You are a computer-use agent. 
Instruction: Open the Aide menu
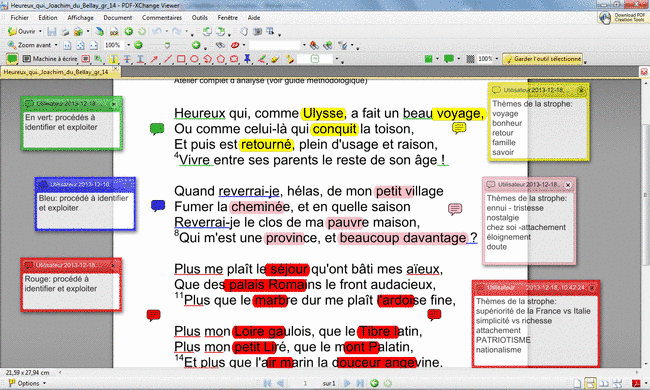pos(254,18)
